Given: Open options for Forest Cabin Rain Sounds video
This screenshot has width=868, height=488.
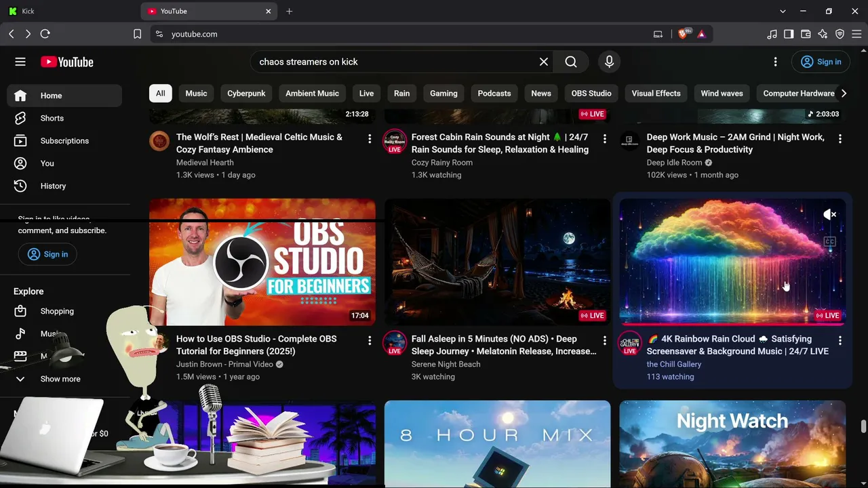Looking at the screenshot, I should pyautogui.click(x=605, y=138).
